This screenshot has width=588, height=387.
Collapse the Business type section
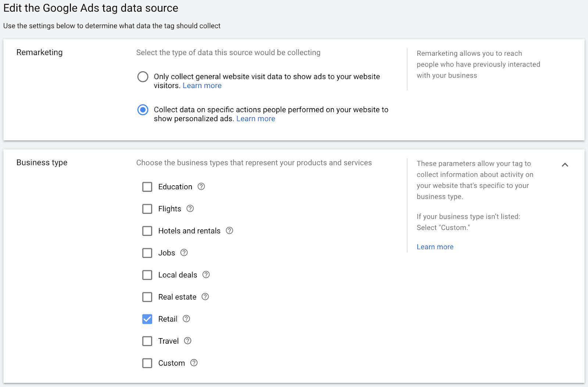(565, 165)
